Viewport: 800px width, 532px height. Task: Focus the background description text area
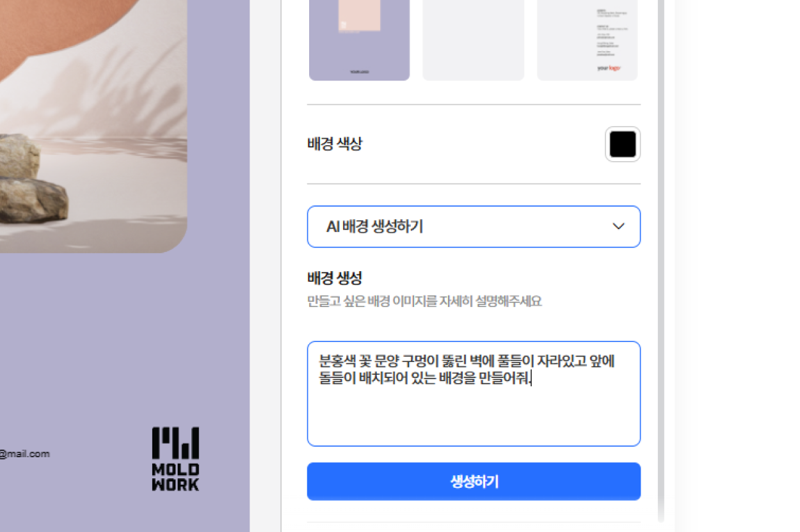[x=474, y=394]
